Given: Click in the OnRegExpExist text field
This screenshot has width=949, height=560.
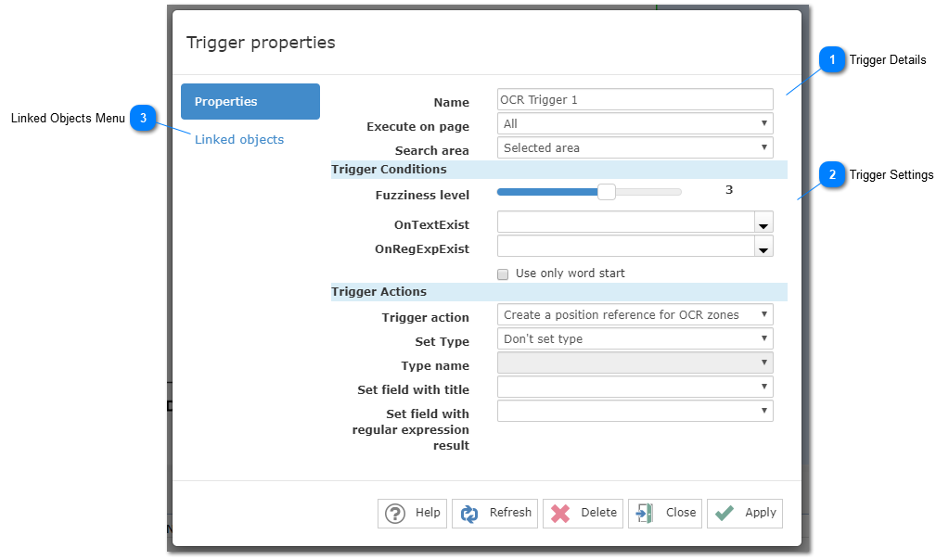Looking at the screenshot, I should (626, 247).
